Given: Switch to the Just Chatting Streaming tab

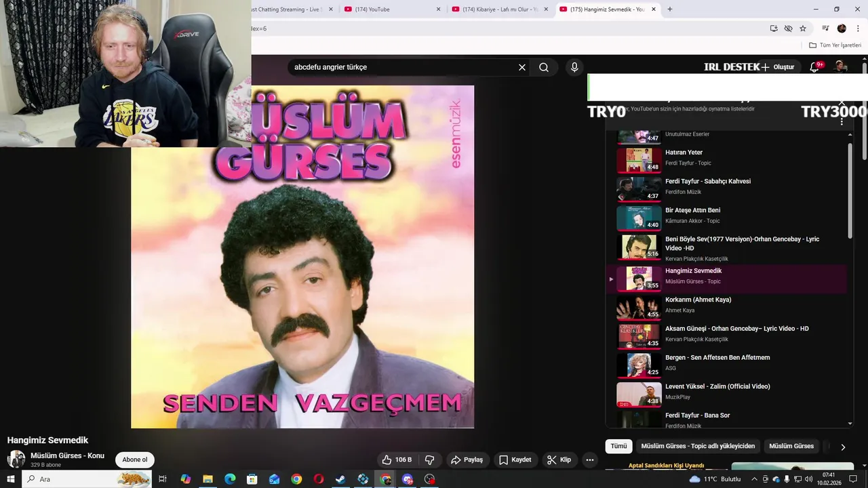Looking at the screenshot, I should (x=288, y=9).
